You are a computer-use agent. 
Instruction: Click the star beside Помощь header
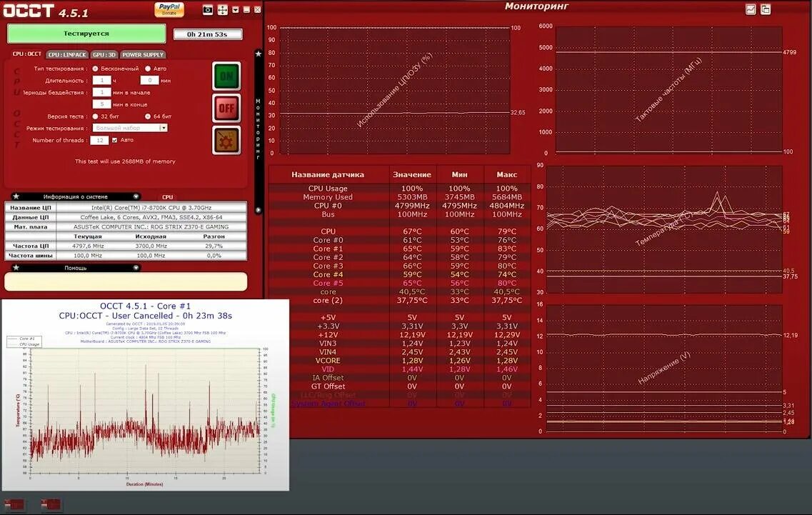16,268
